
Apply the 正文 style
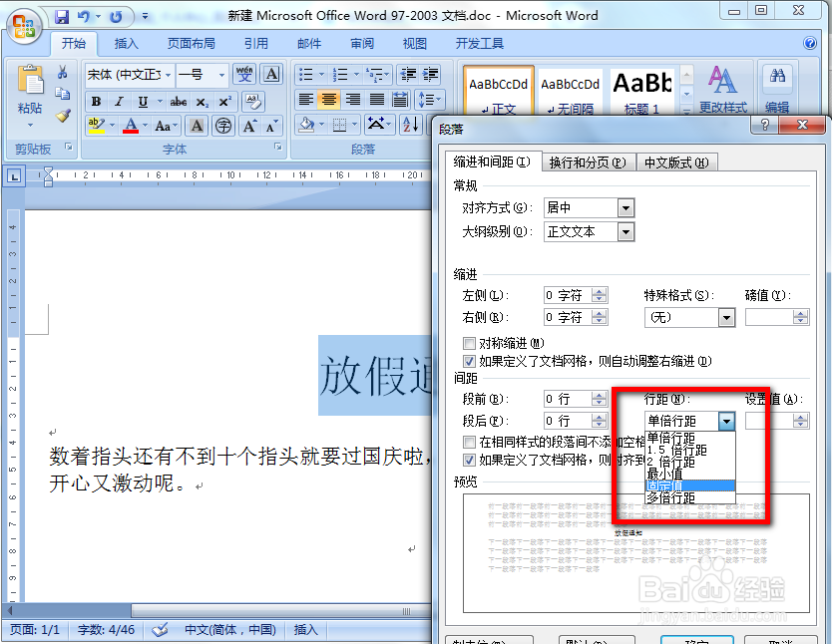point(498,91)
